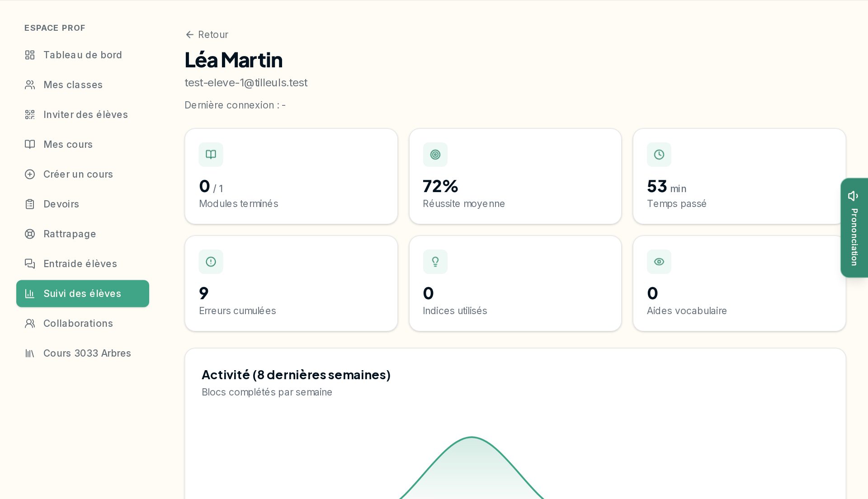Select the active Suivi des élèves item
The width and height of the screenshot is (868, 499).
[x=83, y=294]
